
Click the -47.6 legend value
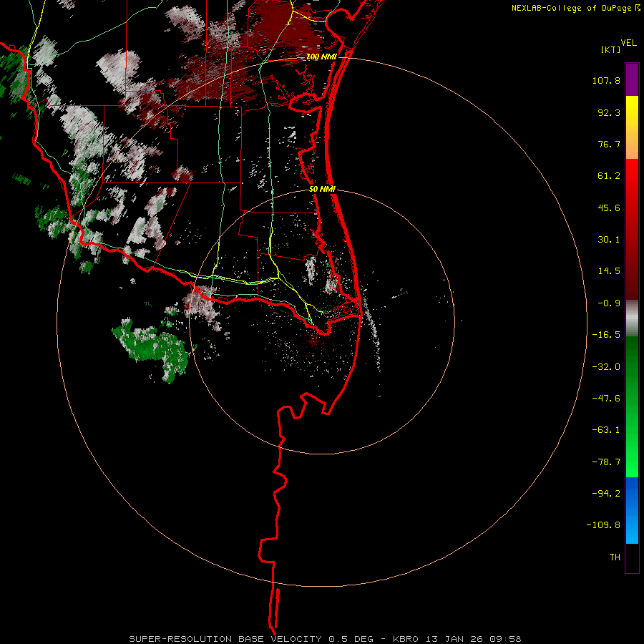606,399
